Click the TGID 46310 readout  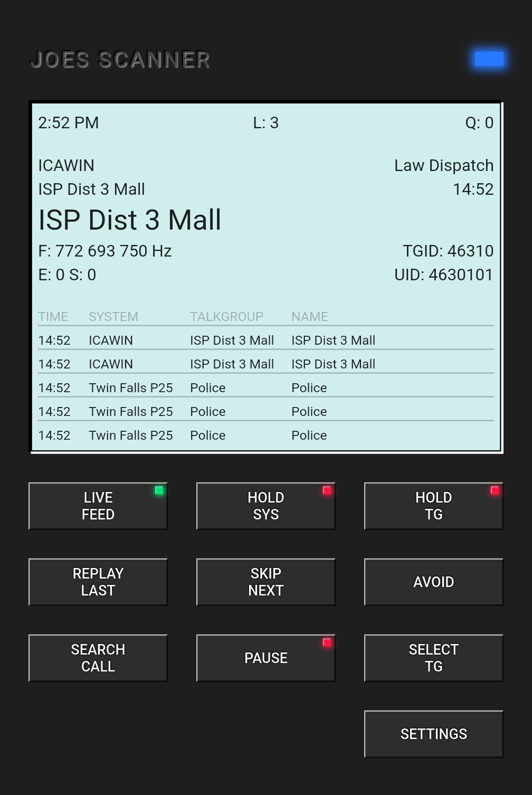pyautogui.click(x=448, y=251)
